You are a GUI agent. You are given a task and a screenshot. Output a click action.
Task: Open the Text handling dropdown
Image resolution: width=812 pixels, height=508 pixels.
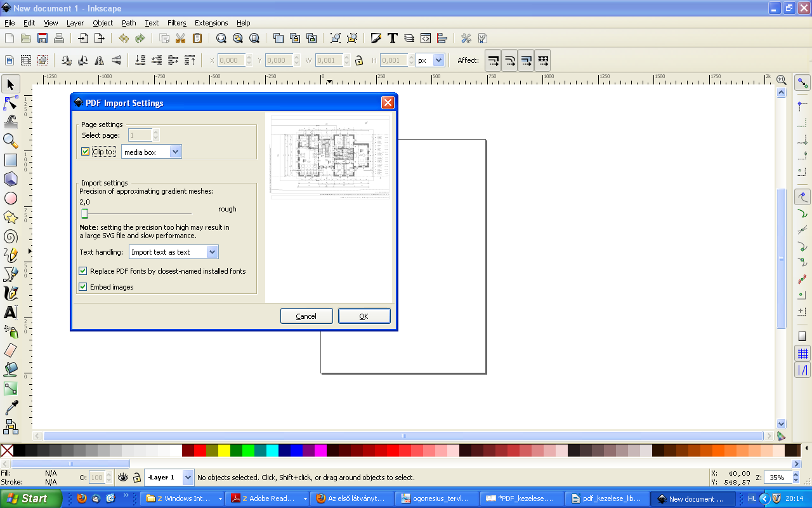(174, 252)
